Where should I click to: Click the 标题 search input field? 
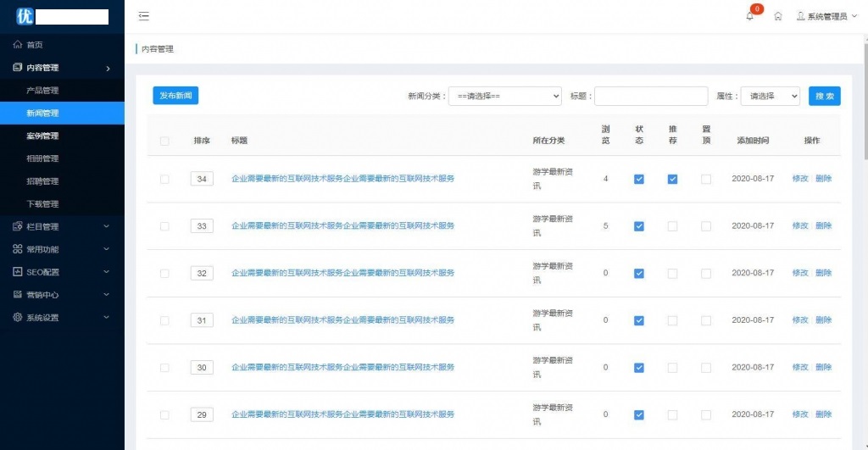pyautogui.click(x=651, y=97)
